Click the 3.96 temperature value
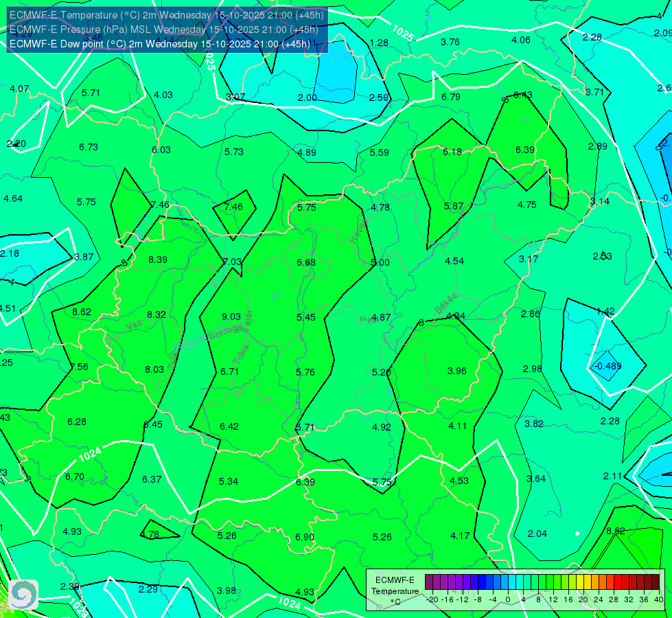 coord(457,371)
